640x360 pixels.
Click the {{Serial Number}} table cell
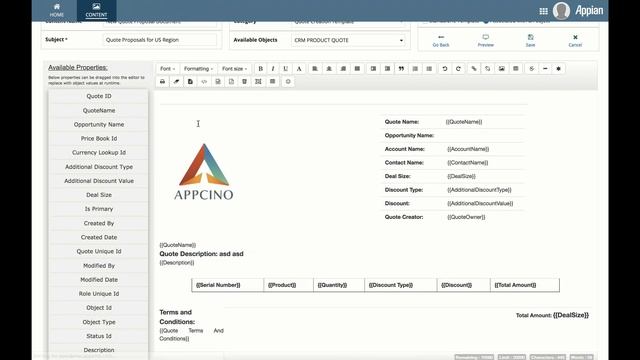tap(228, 285)
